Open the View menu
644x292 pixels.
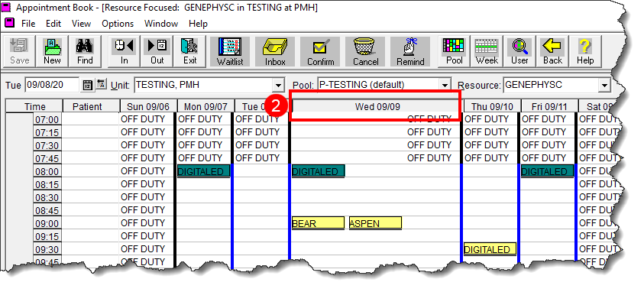[x=81, y=24]
